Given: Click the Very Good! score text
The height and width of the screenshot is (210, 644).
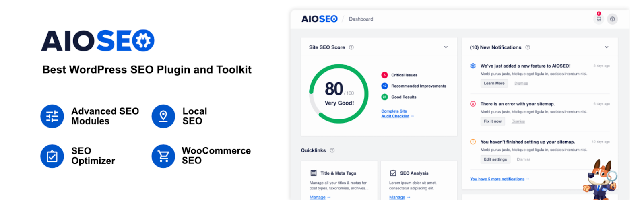Looking at the screenshot, I should tap(339, 103).
